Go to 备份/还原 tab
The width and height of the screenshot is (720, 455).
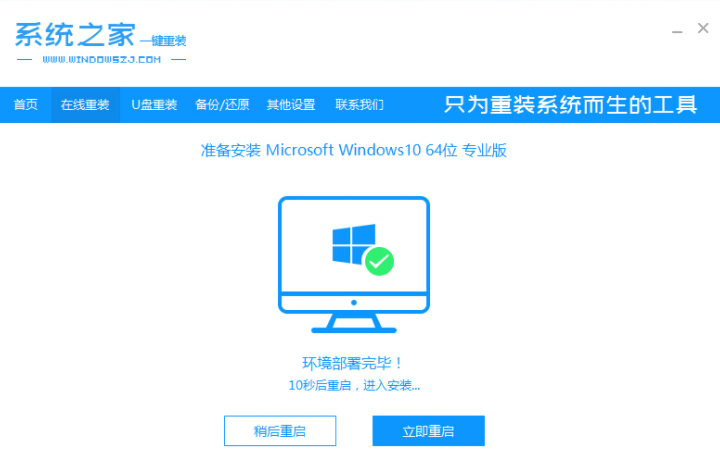pos(222,105)
